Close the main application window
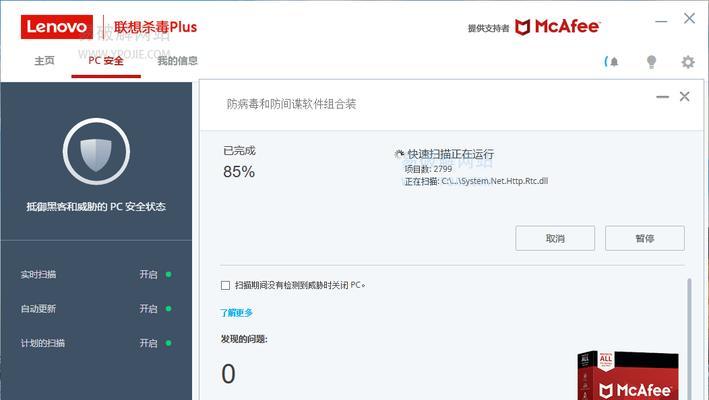Image resolution: width=709 pixels, height=400 pixels. 689,19
